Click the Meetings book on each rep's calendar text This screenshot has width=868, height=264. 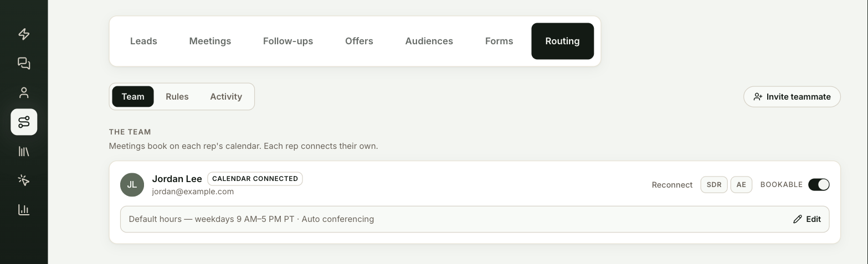point(243,146)
